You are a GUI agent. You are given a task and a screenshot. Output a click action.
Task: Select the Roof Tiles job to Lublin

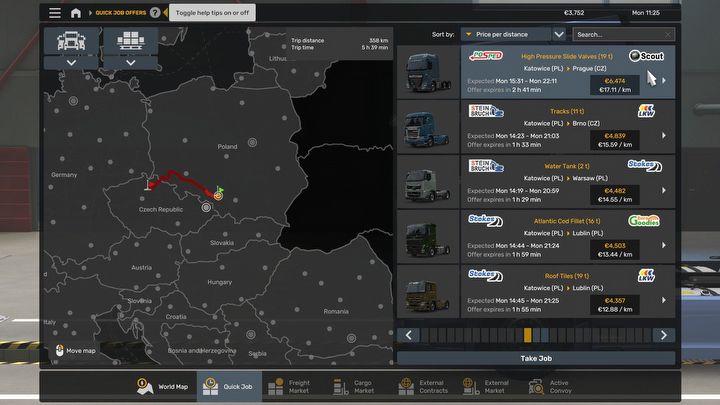pyautogui.click(x=568, y=292)
